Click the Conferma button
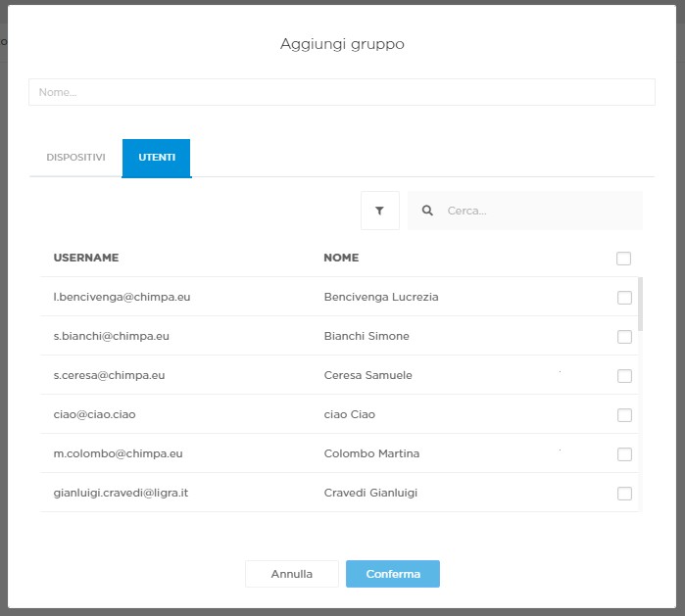 pos(393,574)
